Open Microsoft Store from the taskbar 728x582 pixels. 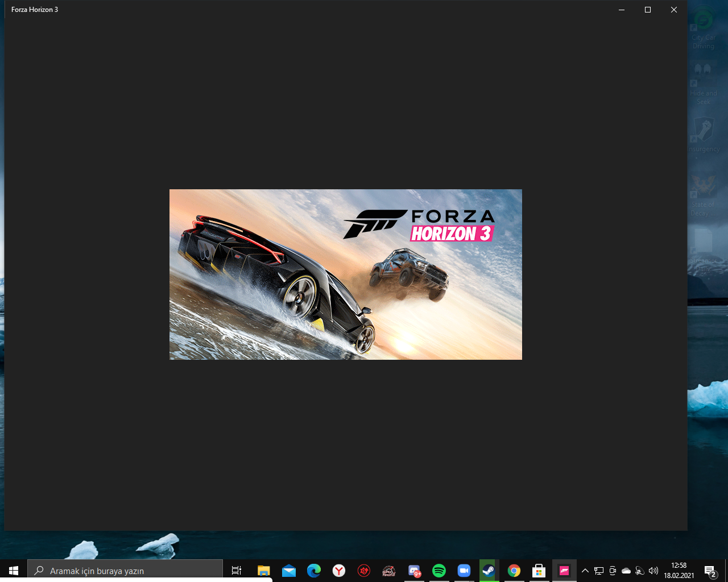539,571
